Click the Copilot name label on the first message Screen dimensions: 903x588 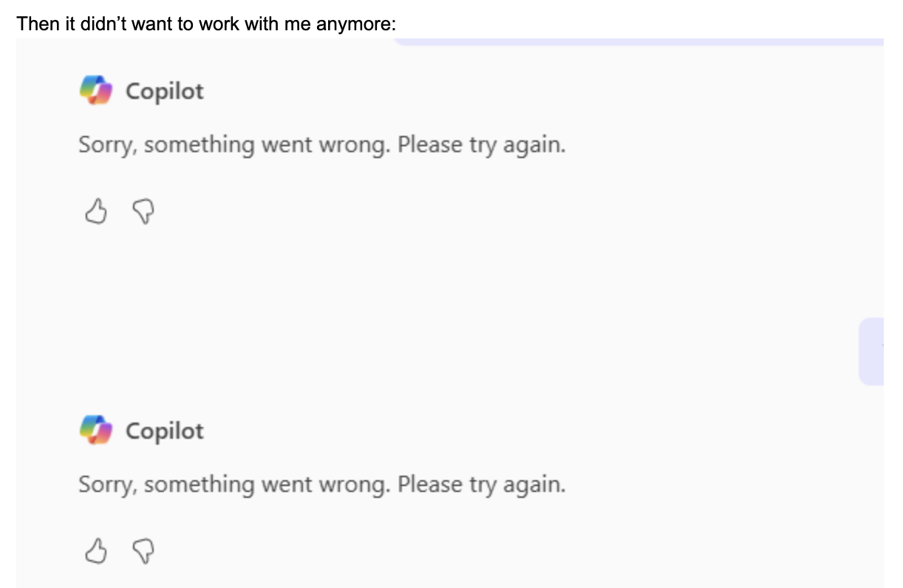click(166, 90)
